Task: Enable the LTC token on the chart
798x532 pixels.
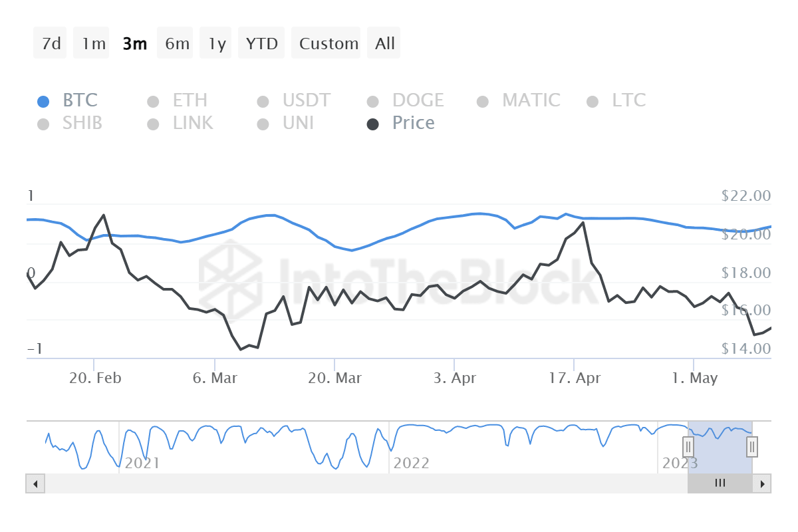Action: click(x=617, y=100)
